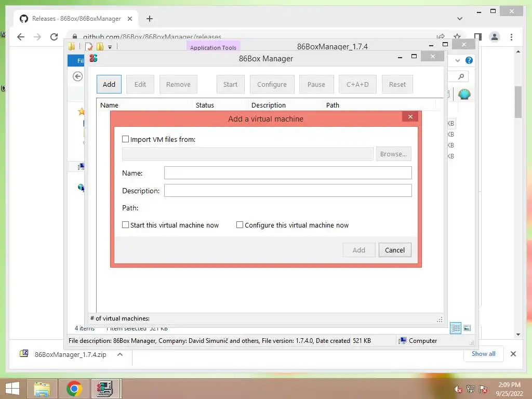
Task: Click the Name input field
Action: (288, 172)
